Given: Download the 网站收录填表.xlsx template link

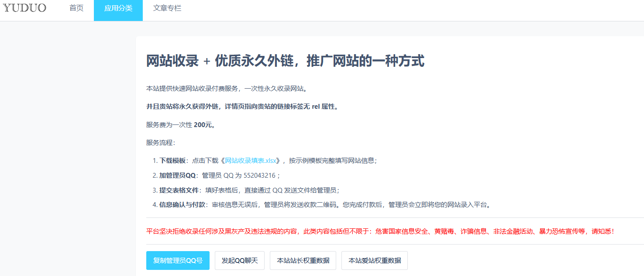Looking at the screenshot, I should pyautogui.click(x=251, y=160).
